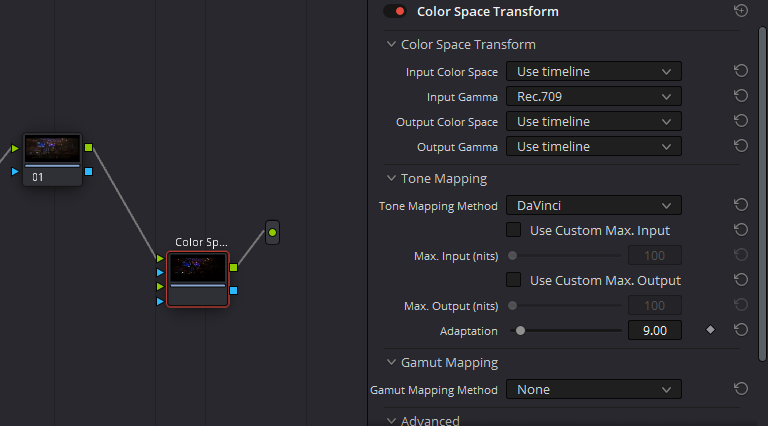Open Input Color Space dropdown
The image size is (768, 426).
594,71
